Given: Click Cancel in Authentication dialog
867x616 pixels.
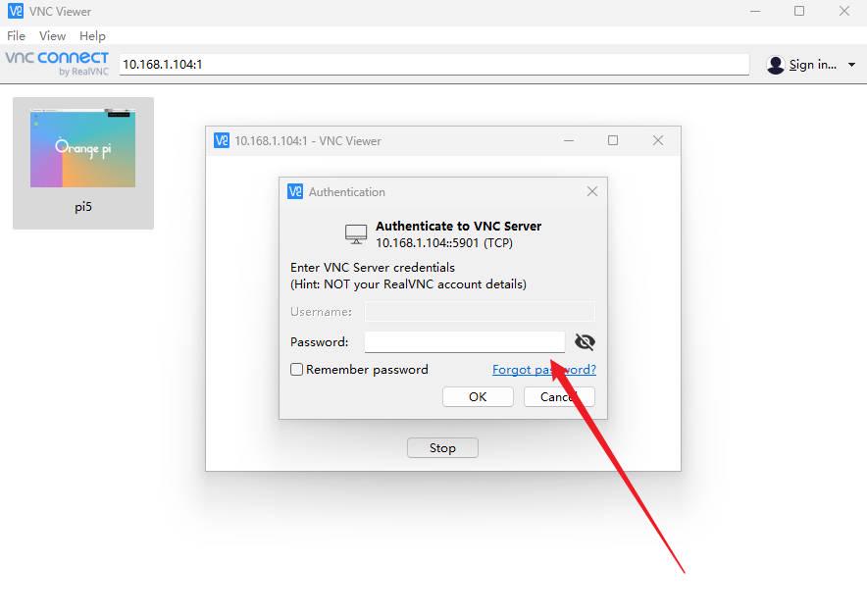Looking at the screenshot, I should pyautogui.click(x=559, y=397).
